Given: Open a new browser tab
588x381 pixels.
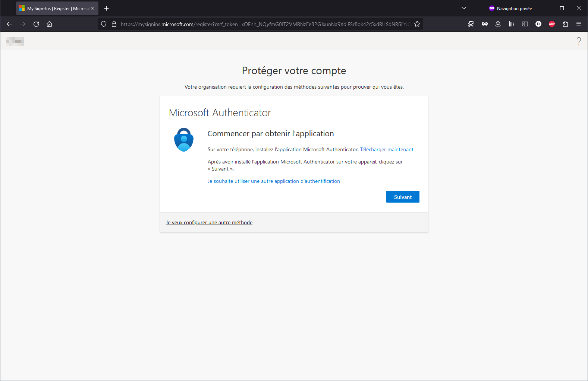Looking at the screenshot, I should click(107, 8).
